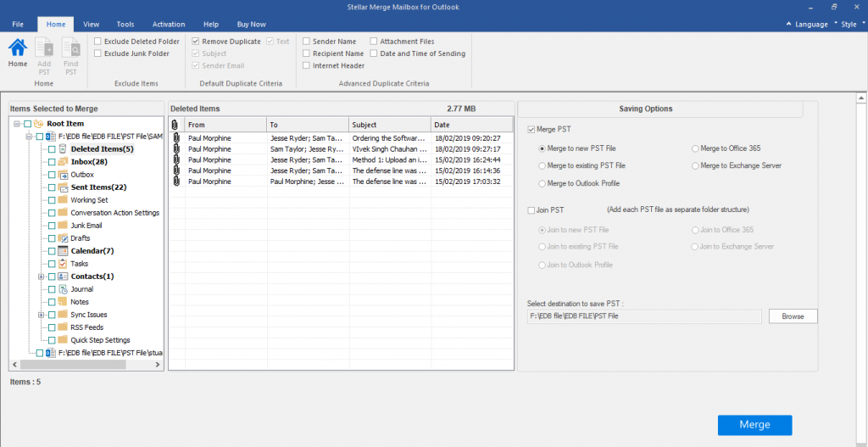Click the main window scrollbar up arrow
The image size is (868, 447).
coord(861,98)
